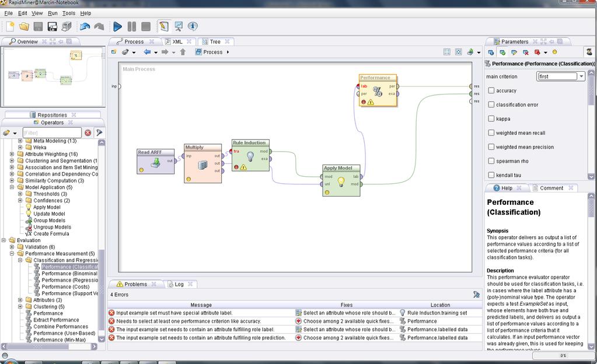Click the Rule Induction.training set error location
Image resolution: width=597 pixels, height=364 pixels.
[437, 313]
